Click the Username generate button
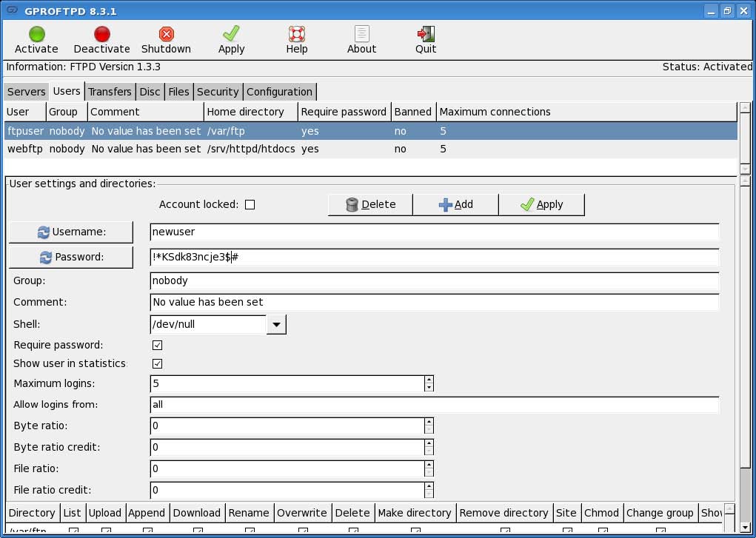The width and height of the screenshot is (756, 538). point(71,232)
